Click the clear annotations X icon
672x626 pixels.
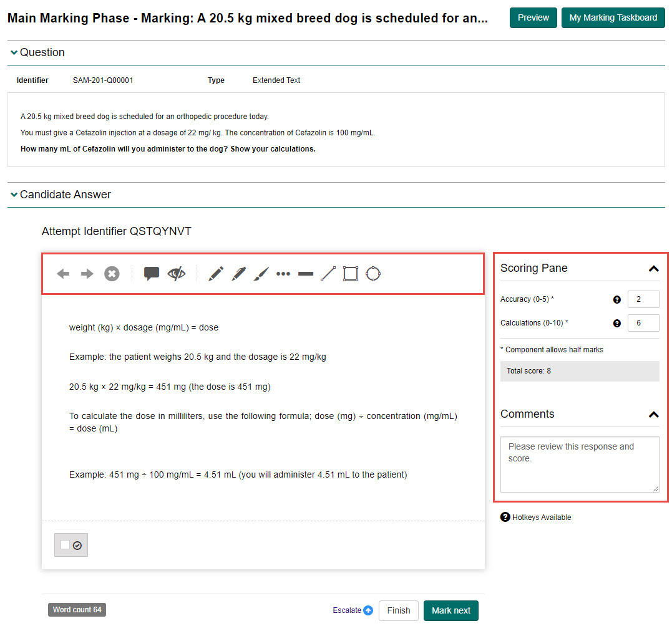point(112,274)
